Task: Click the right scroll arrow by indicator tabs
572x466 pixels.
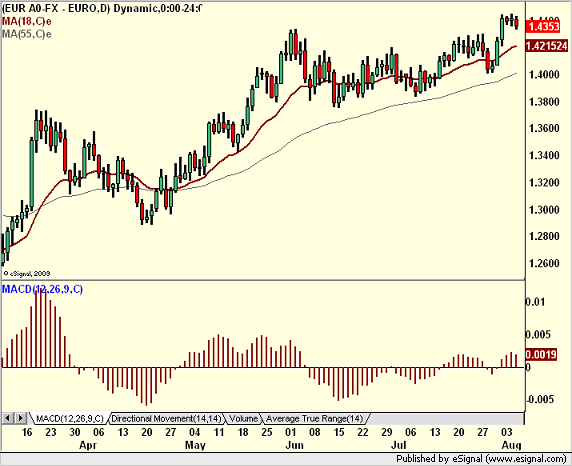Action: (20, 418)
